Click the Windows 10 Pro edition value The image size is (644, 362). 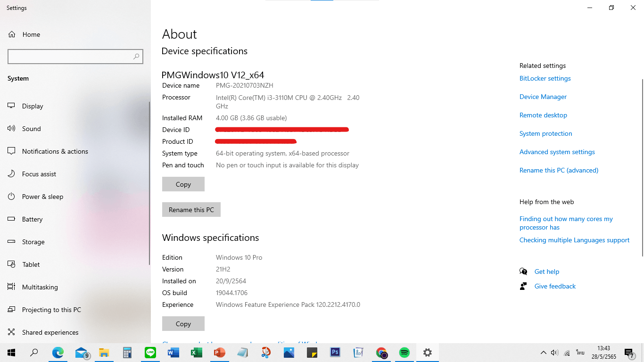point(239,257)
